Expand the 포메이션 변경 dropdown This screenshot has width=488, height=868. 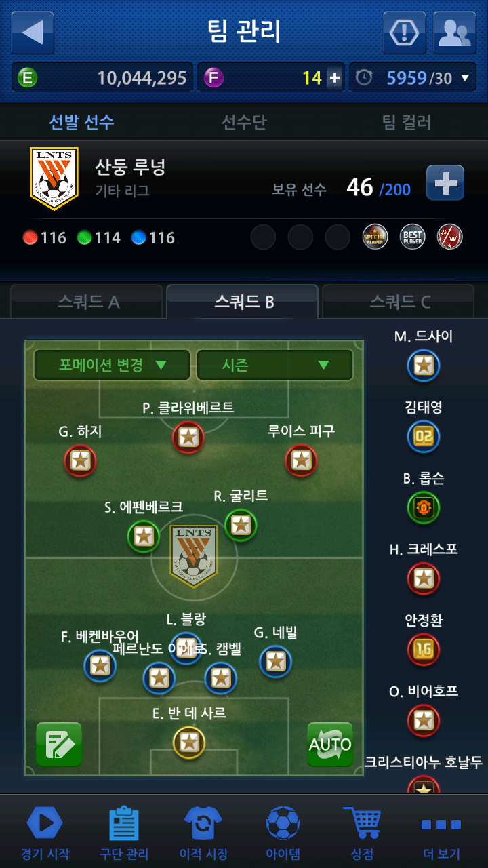(x=112, y=365)
